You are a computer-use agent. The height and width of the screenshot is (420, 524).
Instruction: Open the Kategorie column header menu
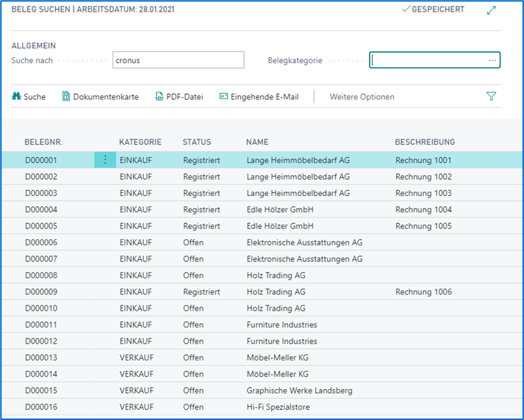point(140,142)
